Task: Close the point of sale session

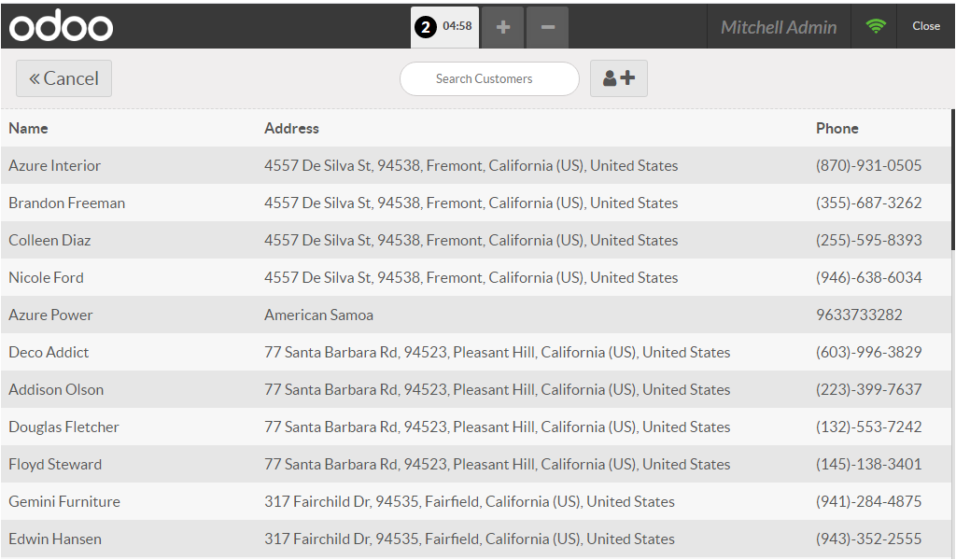Action: (x=925, y=26)
